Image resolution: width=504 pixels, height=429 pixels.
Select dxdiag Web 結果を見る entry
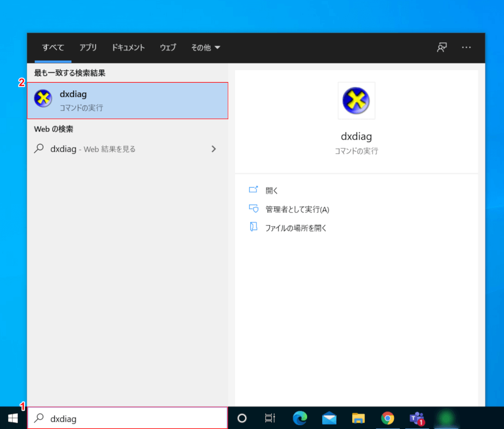(x=128, y=149)
